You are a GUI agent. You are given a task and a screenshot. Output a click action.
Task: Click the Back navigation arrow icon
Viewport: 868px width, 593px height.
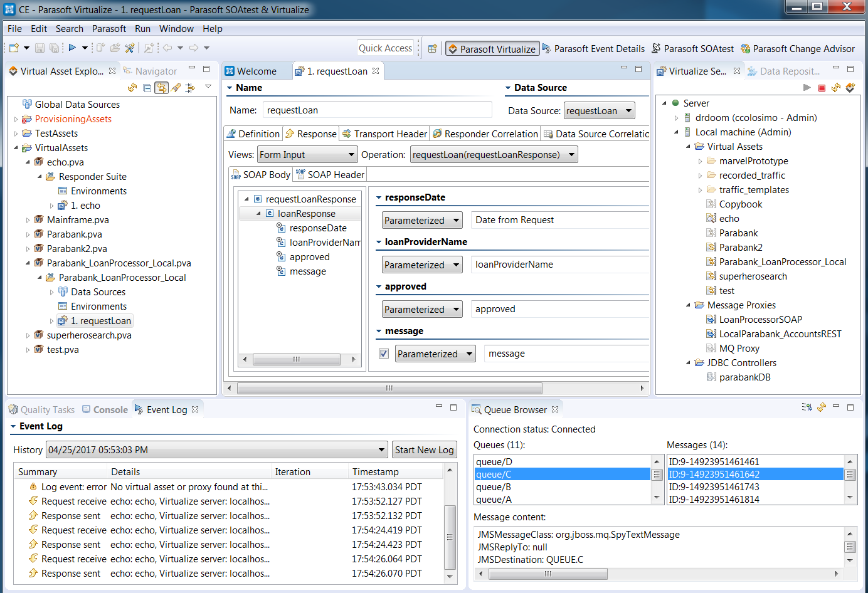pos(167,48)
